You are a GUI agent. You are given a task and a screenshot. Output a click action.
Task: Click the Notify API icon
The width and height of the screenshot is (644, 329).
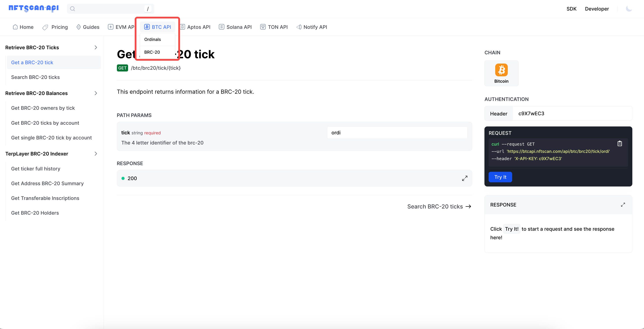[298, 27]
